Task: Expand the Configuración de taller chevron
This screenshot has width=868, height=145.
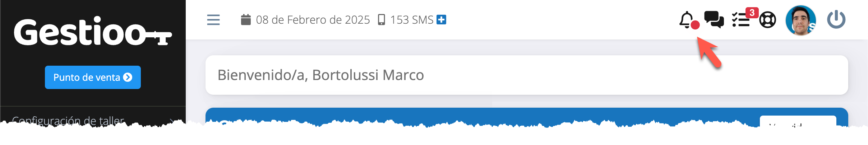Action: pyautogui.click(x=172, y=121)
